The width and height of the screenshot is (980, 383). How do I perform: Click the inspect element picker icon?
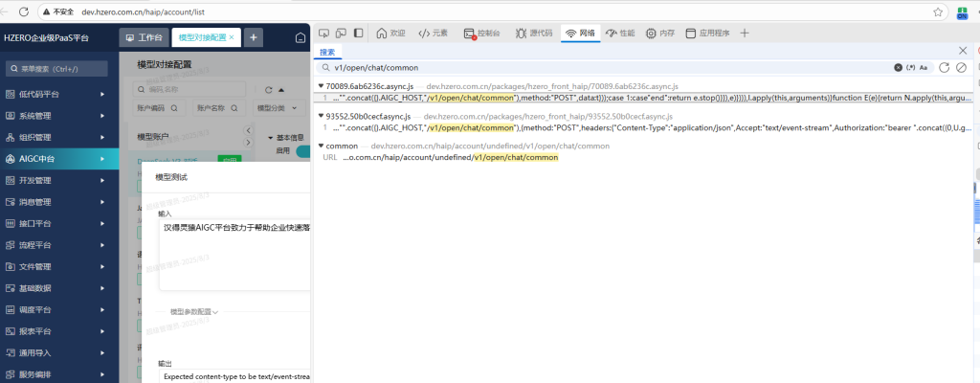323,33
